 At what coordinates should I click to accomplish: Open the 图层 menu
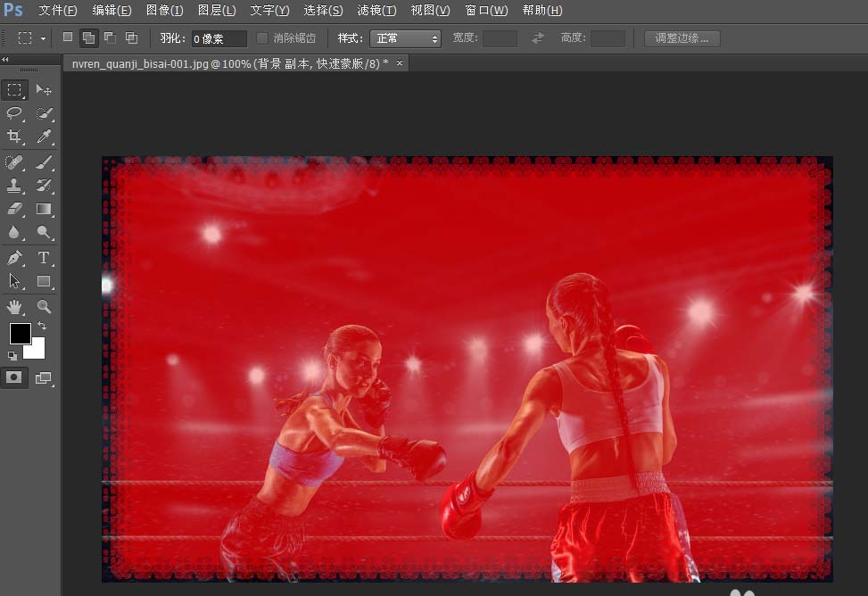click(x=216, y=10)
